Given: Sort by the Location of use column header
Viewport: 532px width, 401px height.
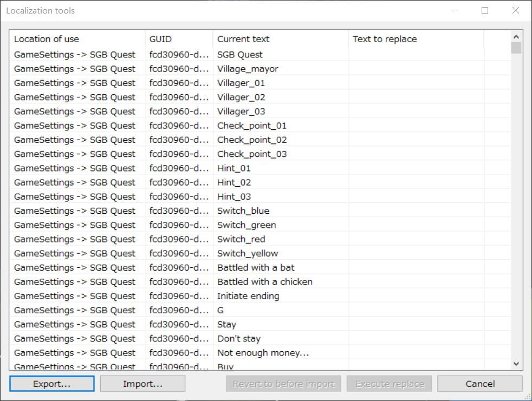Looking at the screenshot, I should (x=77, y=39).
